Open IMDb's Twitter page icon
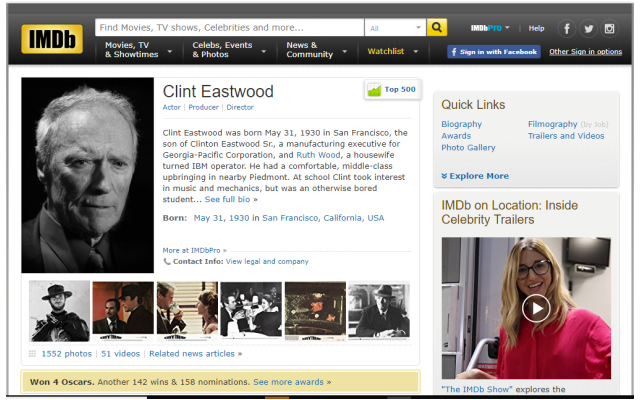 tap(588, 29)
